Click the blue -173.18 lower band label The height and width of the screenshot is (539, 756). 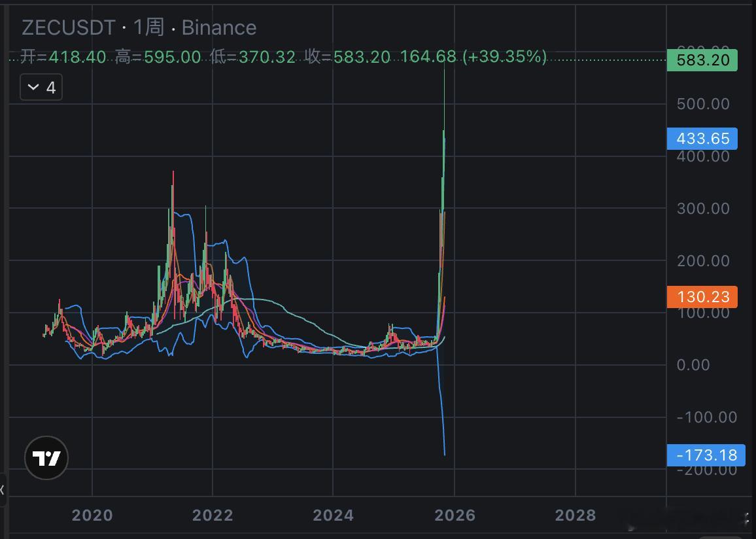706,455
